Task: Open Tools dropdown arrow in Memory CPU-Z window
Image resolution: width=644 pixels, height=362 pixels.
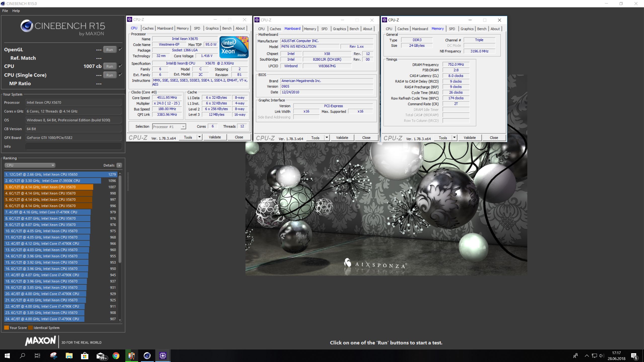Action: tap(454, 138)
